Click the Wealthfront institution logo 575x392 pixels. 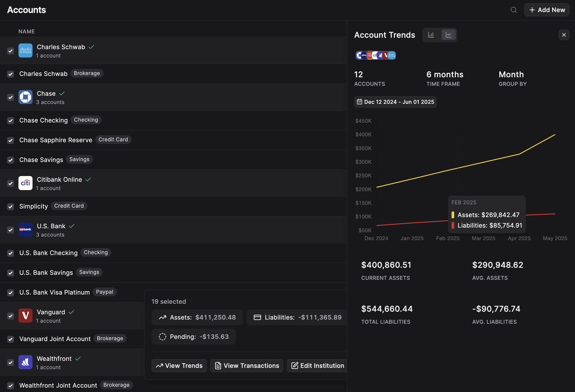click(x=25, y=362)
